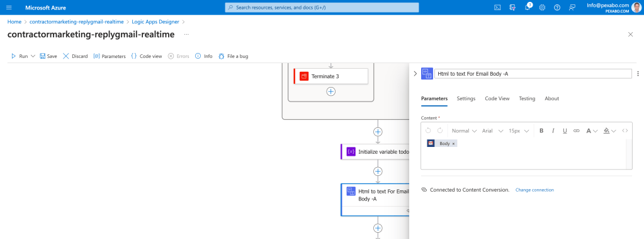
Task: Click File a bug
Action: (x=234, y=56)
